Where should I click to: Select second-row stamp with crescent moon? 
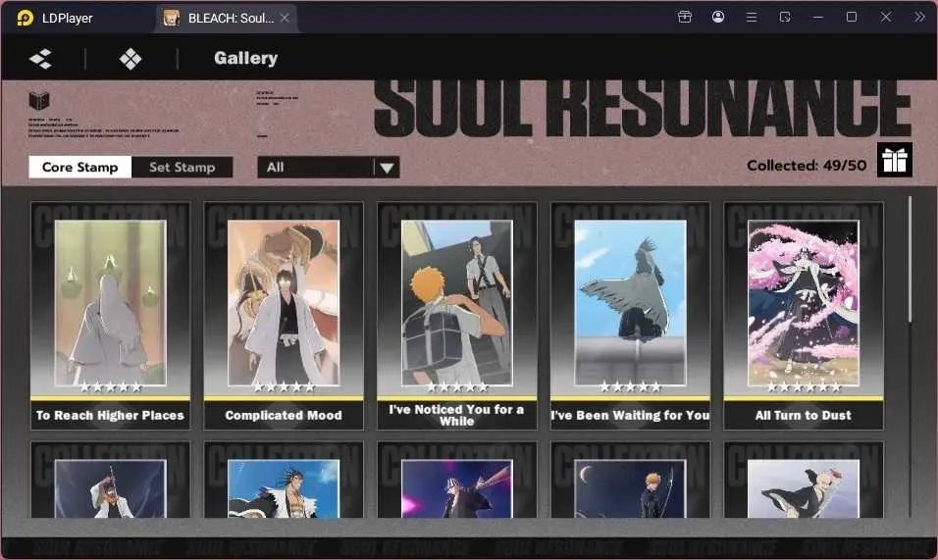tap(630, 480)
